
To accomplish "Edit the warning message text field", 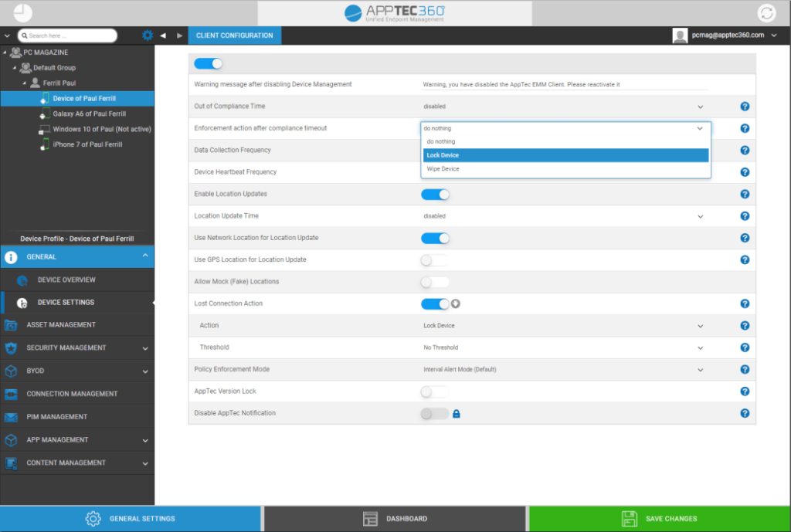I will [565, 84].
